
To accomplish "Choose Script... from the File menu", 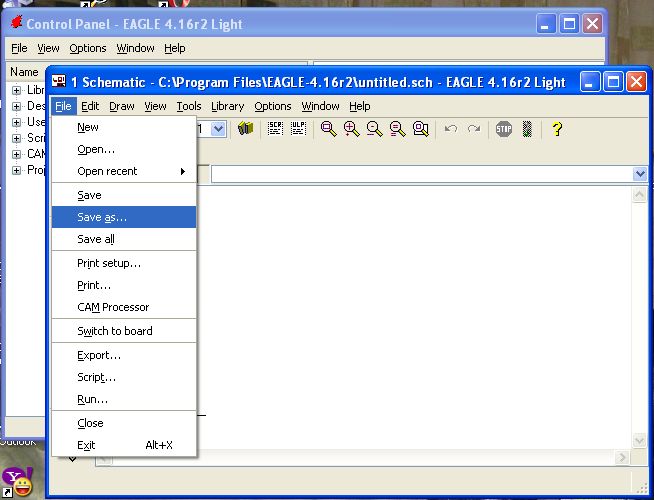I will coord(124,377).
